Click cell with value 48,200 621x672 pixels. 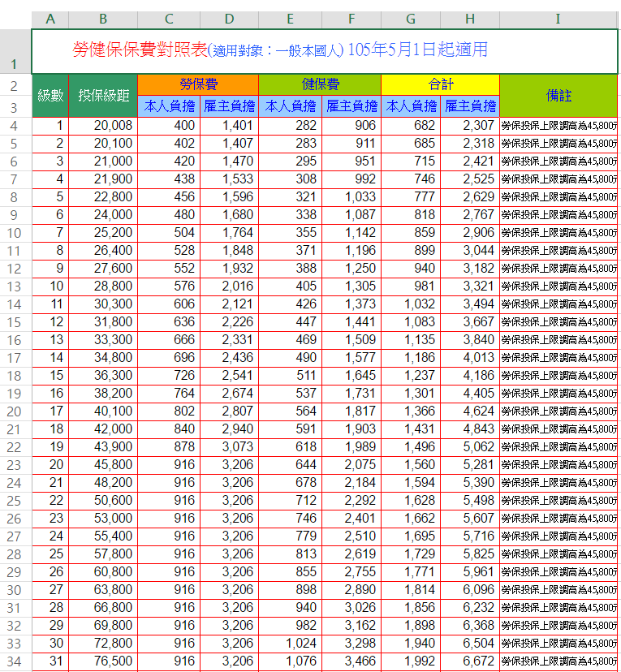tap(103, 483)
